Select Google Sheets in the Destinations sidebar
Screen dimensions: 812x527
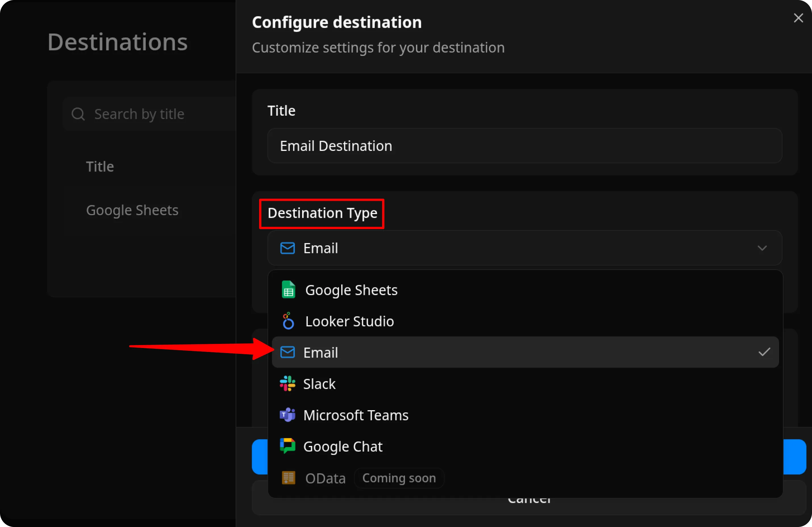132,210
